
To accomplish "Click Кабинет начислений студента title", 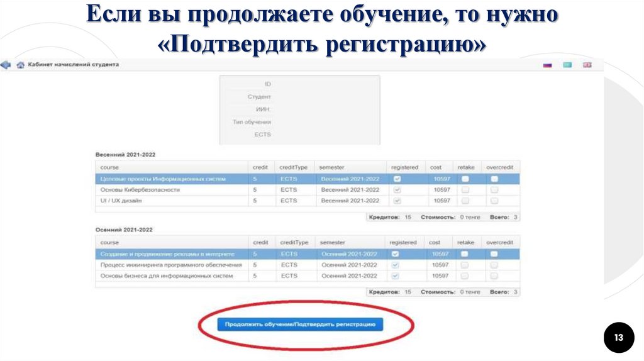I will (74, 65).
